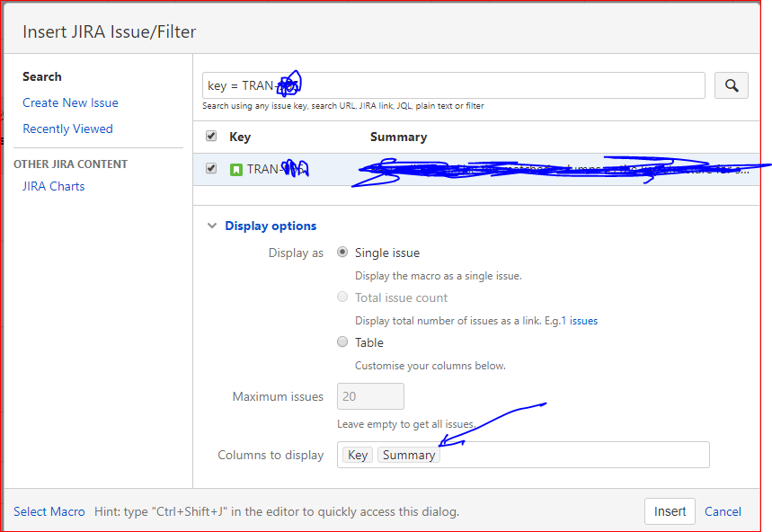The width and height of the screenshot is (772, 532).
Task: Click the 'Leave empty to get all issues.' hint
Action: coord(406,424)
